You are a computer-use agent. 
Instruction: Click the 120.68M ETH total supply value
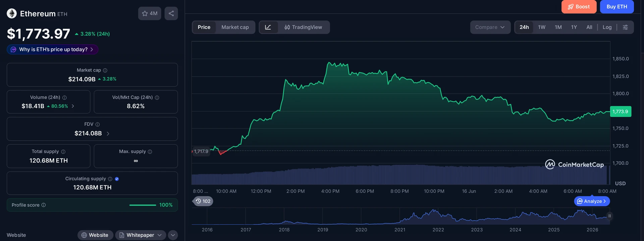point(49,161)
